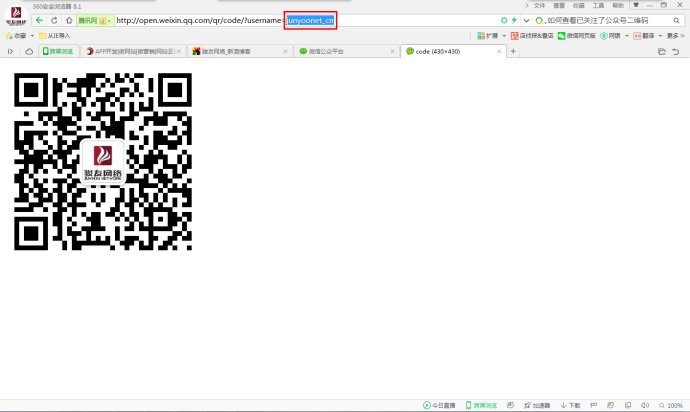Open downloads (下载) from status bar
The height and width of the screenshot is (412, 690).
[570, 405]
